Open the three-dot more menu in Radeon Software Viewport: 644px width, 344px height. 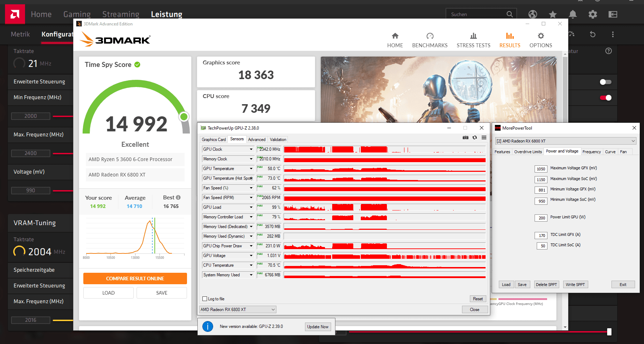coord(613,34)
